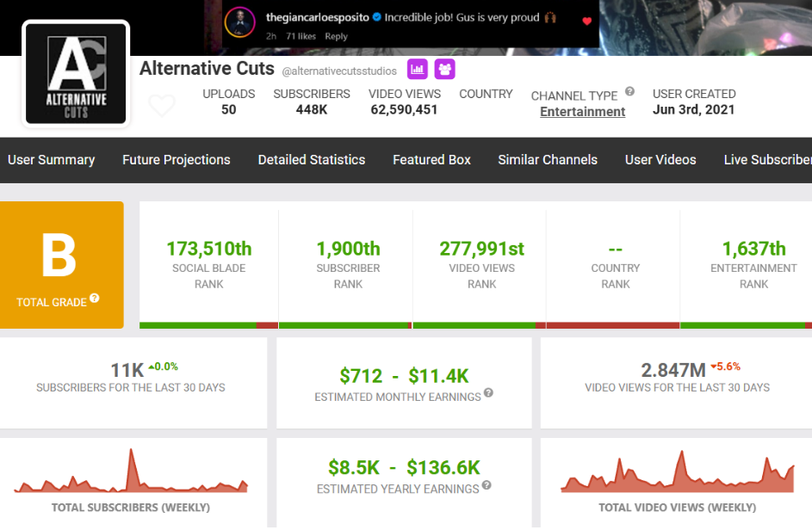Click thegiancarloesposito username
Screen dimensions: 812x530
(318, 17)
